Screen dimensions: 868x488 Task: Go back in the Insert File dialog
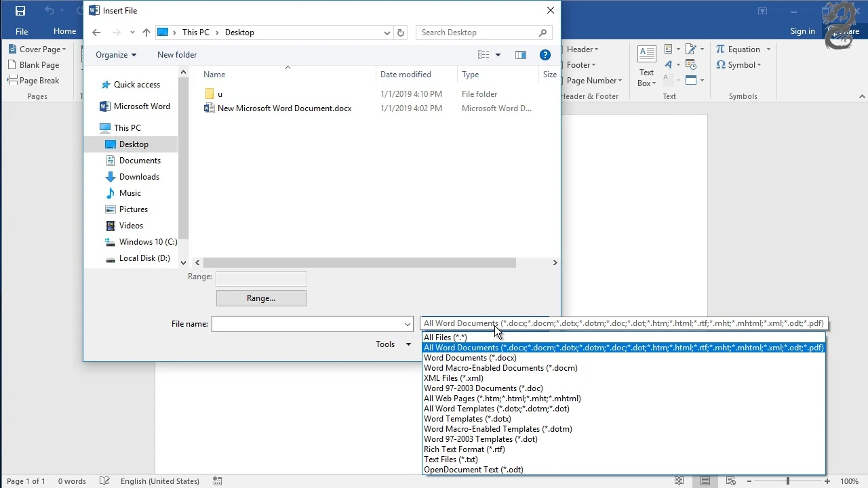96,33
